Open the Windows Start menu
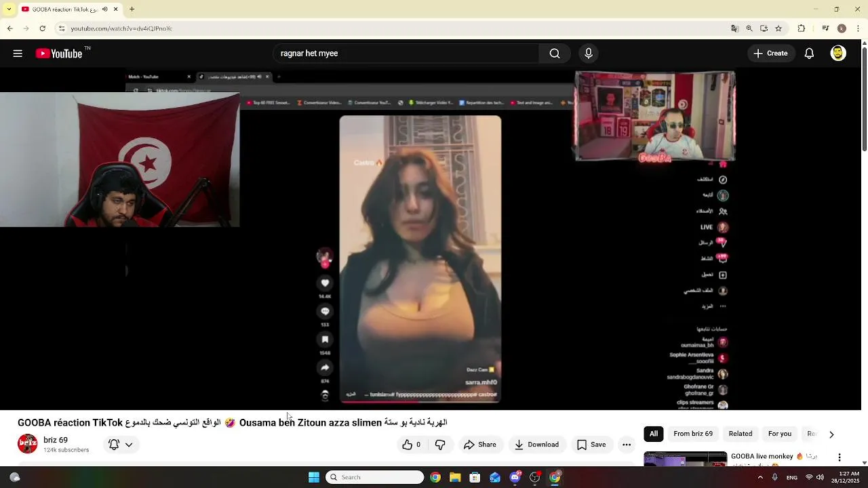The image size is (868, 488). (313, 477)
